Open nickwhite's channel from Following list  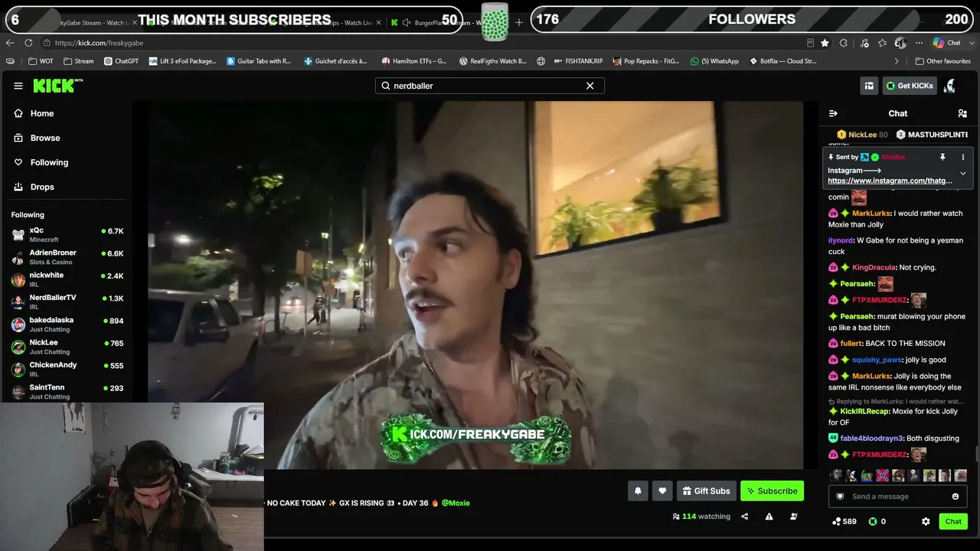(67, 279)
